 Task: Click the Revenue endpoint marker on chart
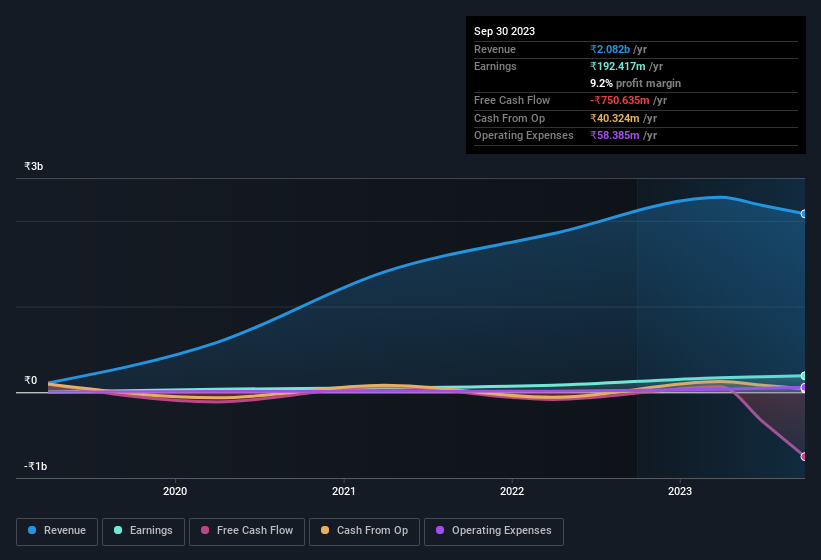point(803,214)
